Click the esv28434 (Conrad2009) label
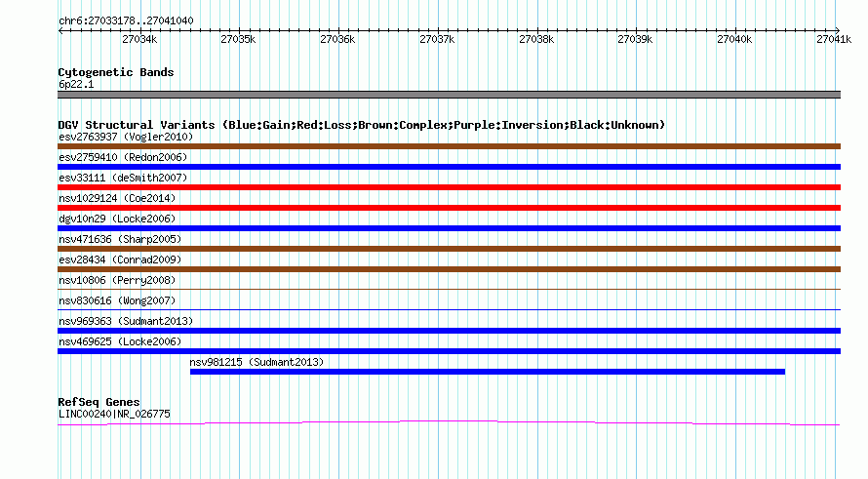868x479 pixels. (120, 259)
